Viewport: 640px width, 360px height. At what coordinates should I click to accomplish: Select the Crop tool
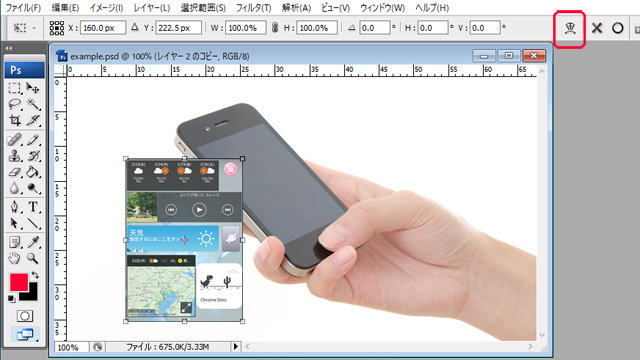tap(15, 120)
